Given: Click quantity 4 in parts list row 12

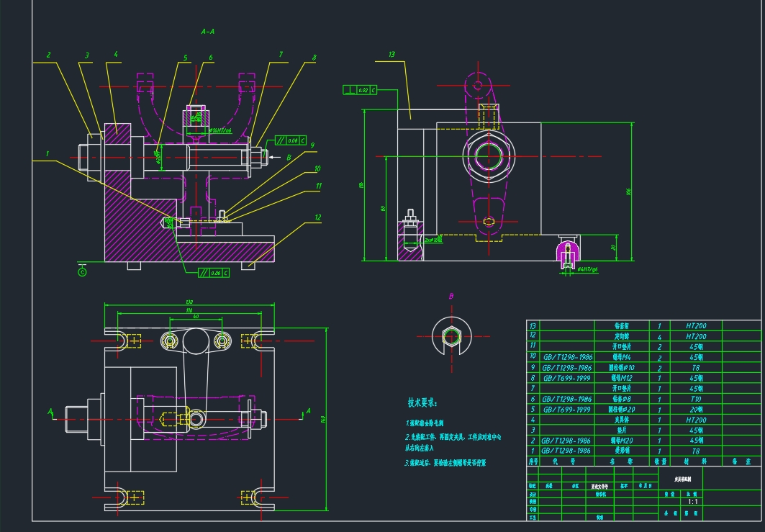Looking at the screenshot, I should coord(659,337).
